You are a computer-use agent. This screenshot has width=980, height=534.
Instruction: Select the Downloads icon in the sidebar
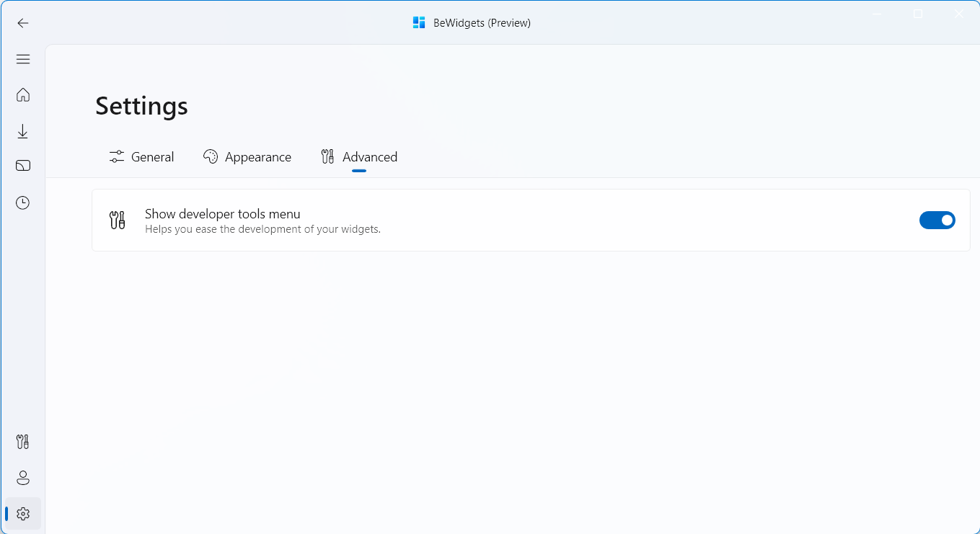[22, 131]
